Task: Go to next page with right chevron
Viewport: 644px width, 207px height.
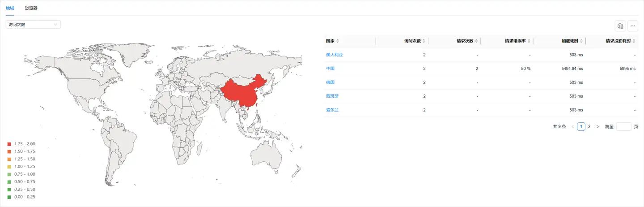Action: (x=597, y=127)
